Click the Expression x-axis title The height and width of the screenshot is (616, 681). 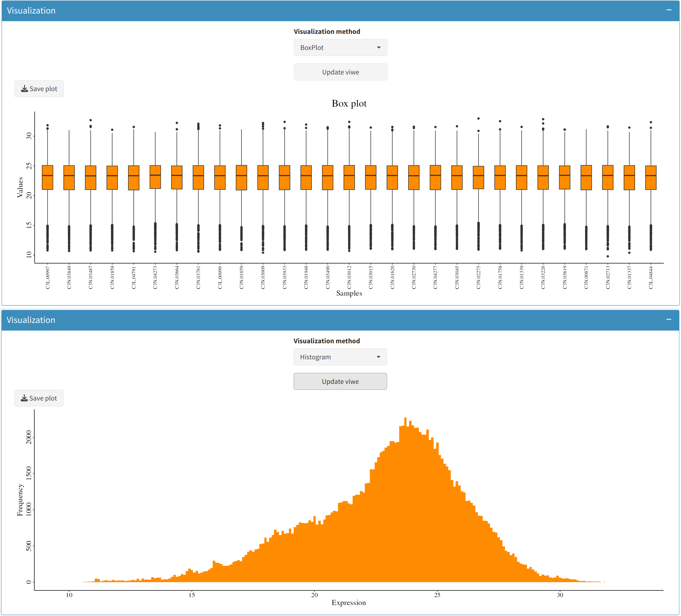[x=349, y=602]
